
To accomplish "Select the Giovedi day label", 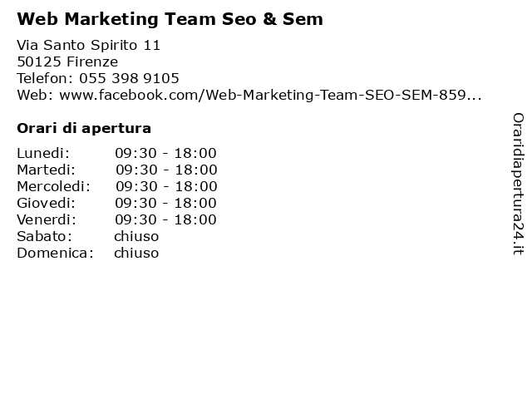I will (47, 203).
